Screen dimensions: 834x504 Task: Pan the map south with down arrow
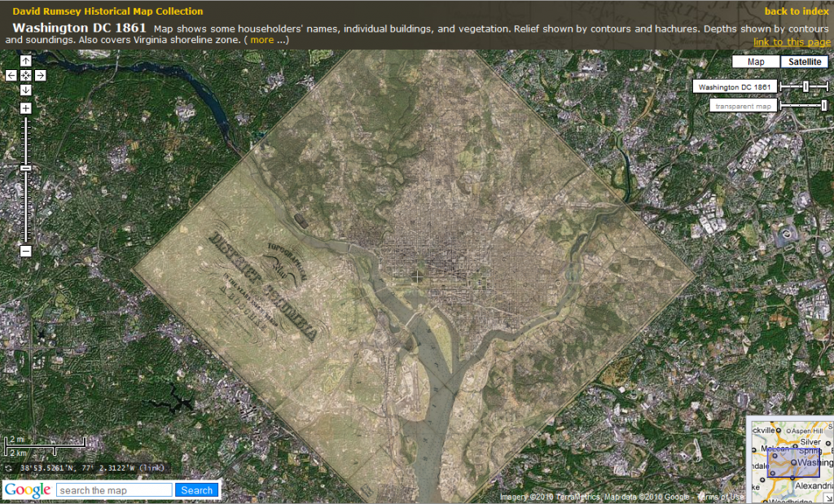click(x=25, y=90)
